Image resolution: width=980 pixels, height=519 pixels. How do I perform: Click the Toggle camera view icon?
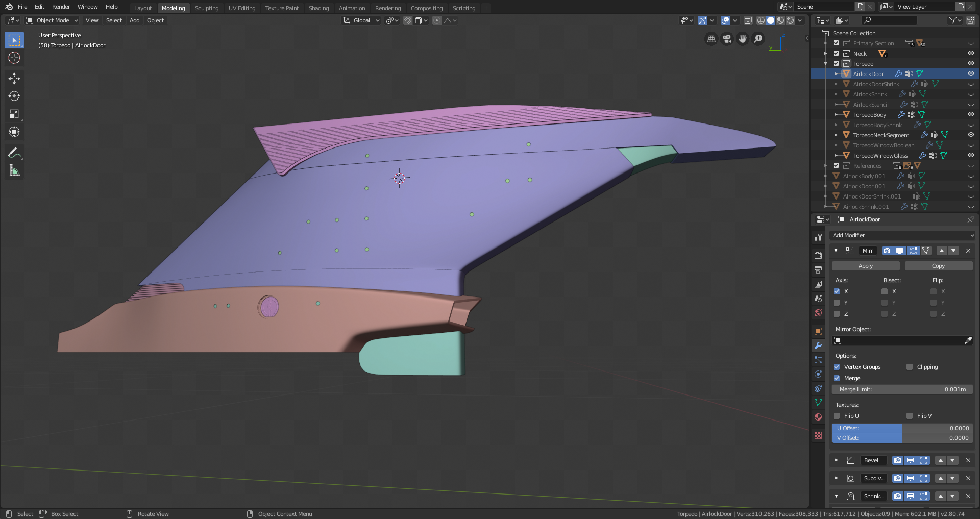coord(727,39)
